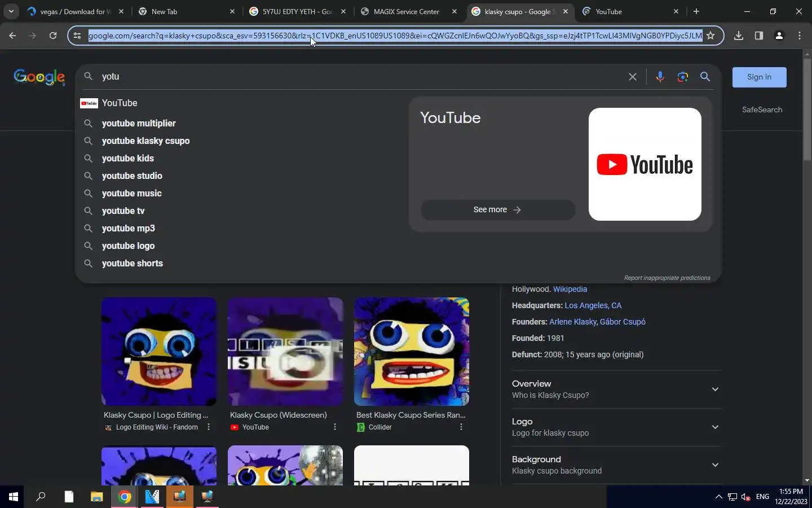Viewport: 812px width, 508px height.
Task: Go back to the previous page
Action: pyautogui.click(x=12, y=36)
